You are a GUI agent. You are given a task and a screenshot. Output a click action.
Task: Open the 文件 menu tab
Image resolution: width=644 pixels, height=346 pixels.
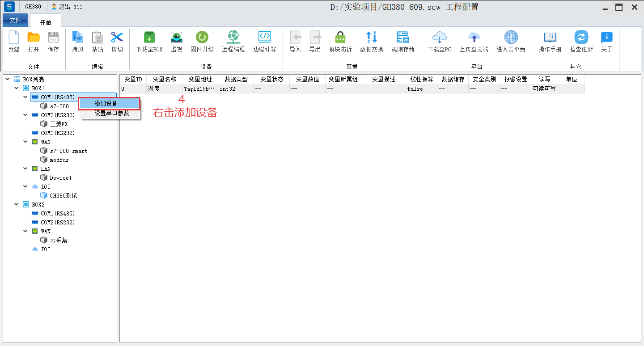point(15,20)
